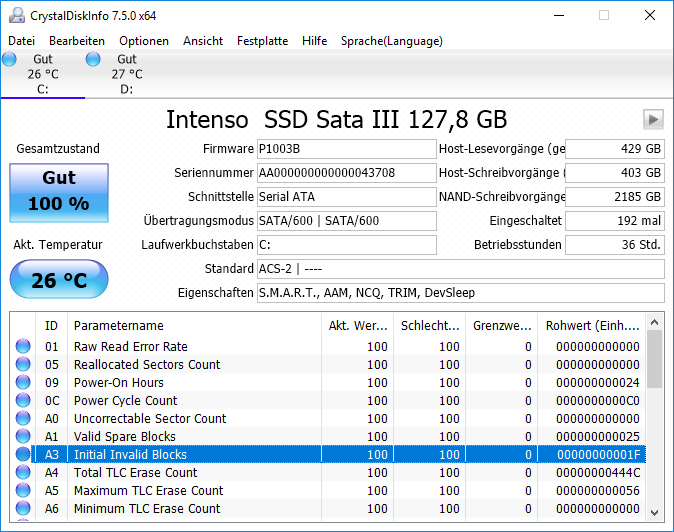Click the Schnittstelle field Serial ATA
The height and width of the screenshot is (532, 674).
coord(346,197)
